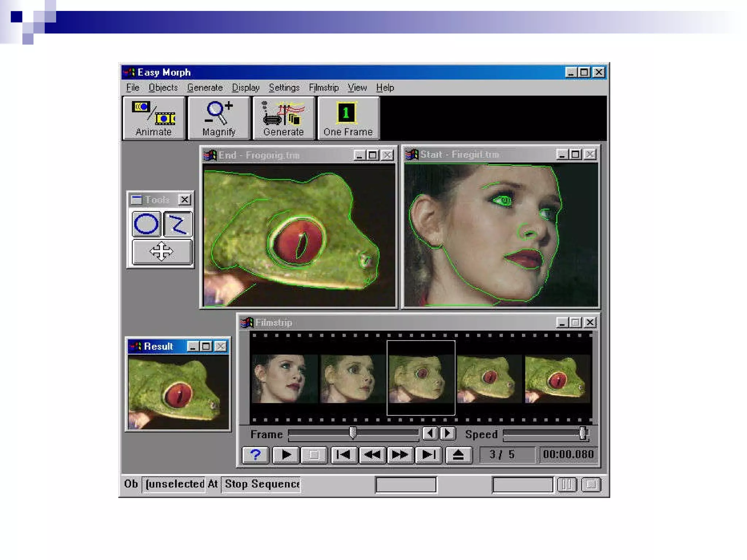Select the Magnify tool

[219, 118]
